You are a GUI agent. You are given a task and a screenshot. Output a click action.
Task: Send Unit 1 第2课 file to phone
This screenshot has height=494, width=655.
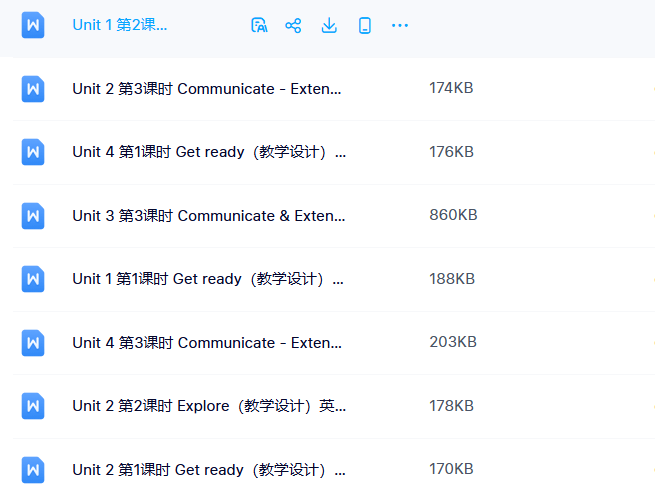coord(365,25)
